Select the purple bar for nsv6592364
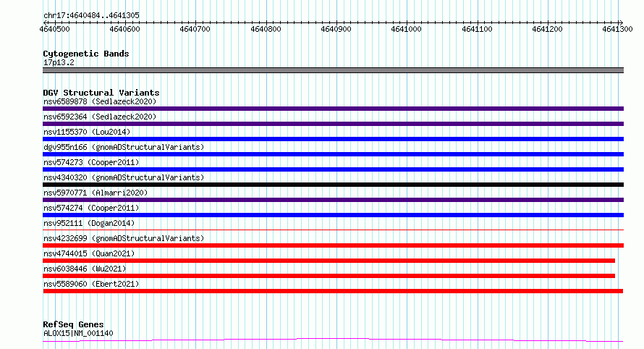This screenshot has width=644, height=349. pos(333,124)
